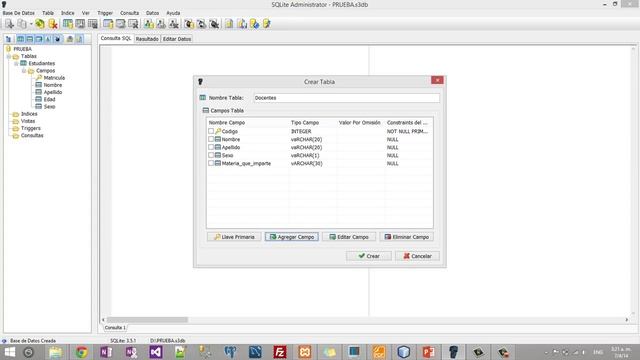Screen dimensions: 640x360
Task: Click the first yellow query toolbar icon
Action: 229,24
